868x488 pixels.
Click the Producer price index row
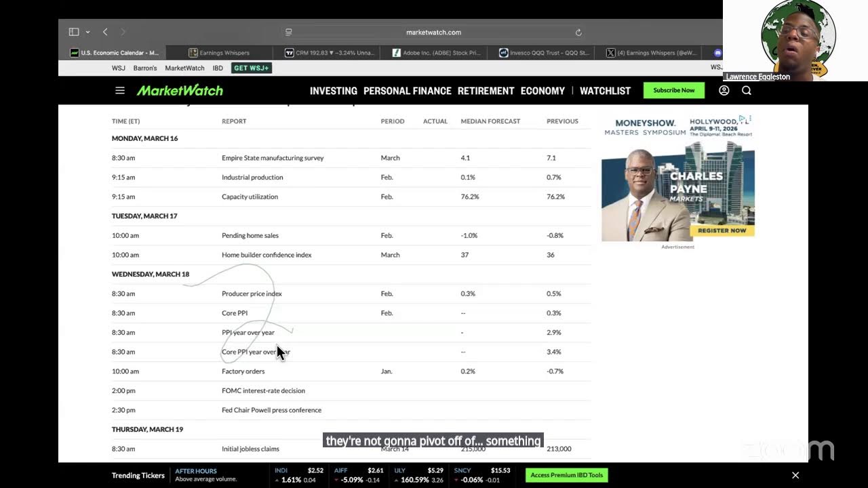[x=351, y=293]
